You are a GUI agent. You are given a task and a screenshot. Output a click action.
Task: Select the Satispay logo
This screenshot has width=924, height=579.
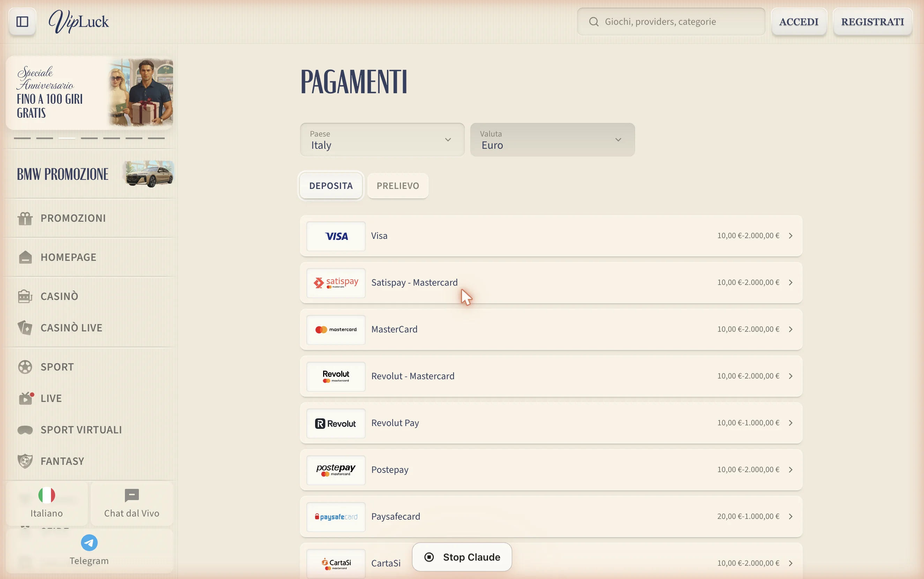point(336,283)
